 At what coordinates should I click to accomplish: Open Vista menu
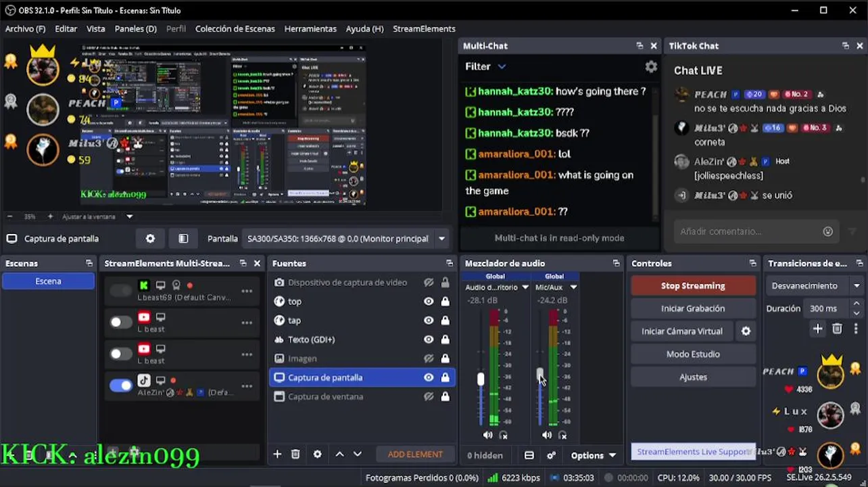tap(95, 29)
